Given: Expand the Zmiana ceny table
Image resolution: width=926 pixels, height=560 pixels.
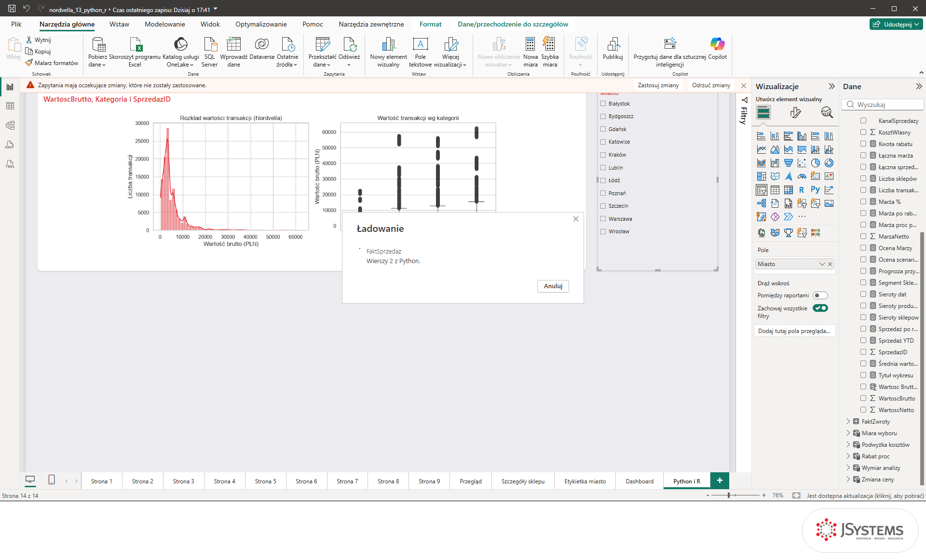Looking at the screenshot, I should pos(848,480).
